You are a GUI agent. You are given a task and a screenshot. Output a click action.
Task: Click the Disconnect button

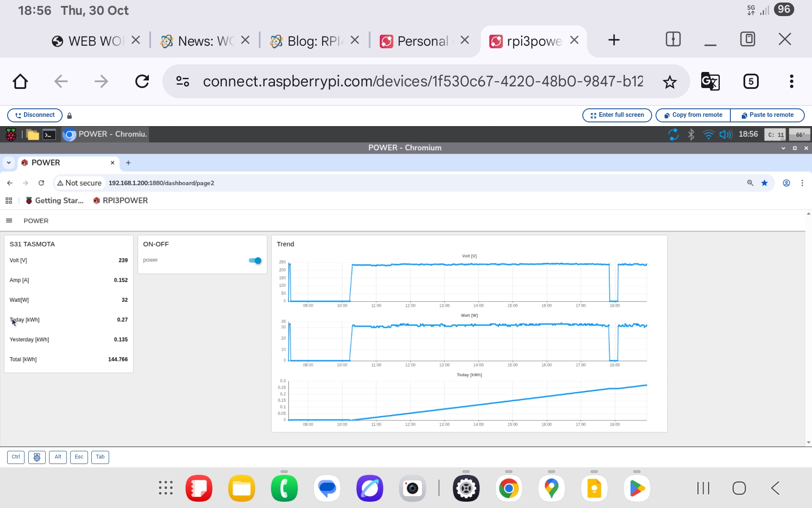pos(35,115)
